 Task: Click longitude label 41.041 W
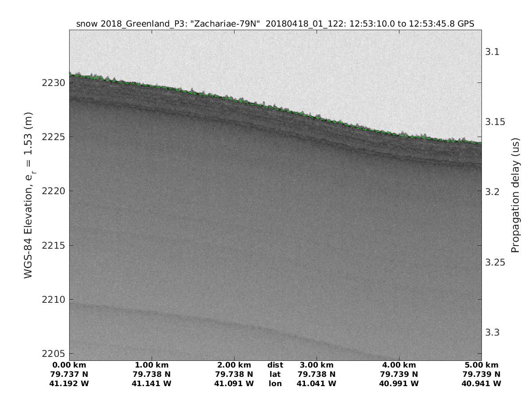[317, 383]
